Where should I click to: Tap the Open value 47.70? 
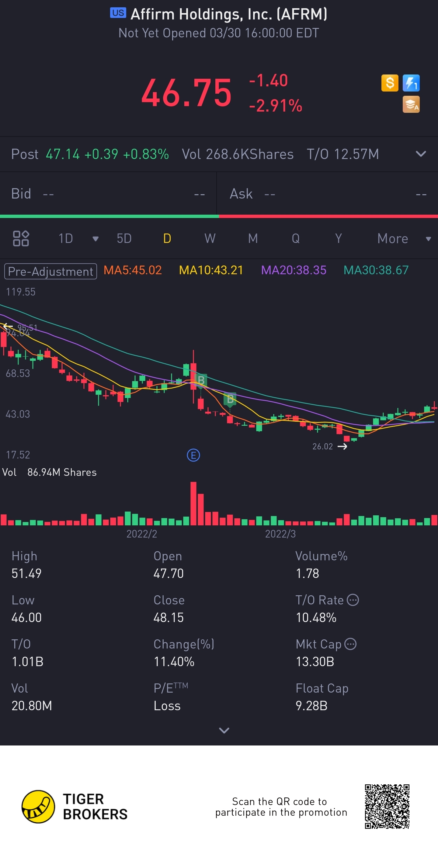169,573
